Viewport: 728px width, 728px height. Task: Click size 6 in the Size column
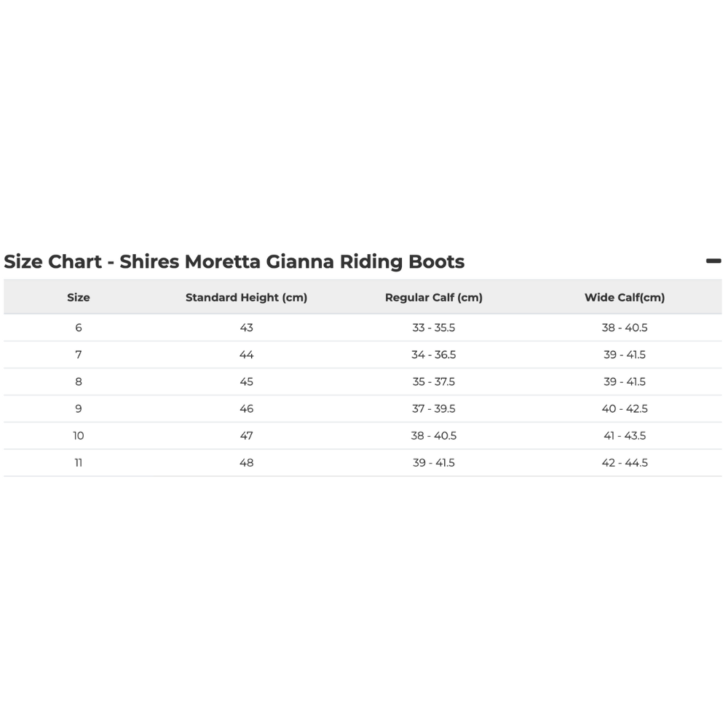[79, 328]
